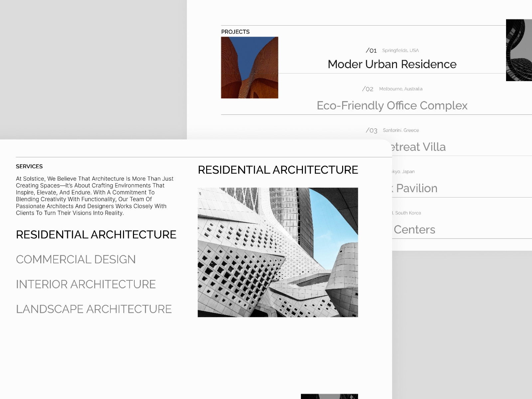532x399 pixels.
Task: Click the dark spiral building thumbnail
Action: coord(519,50)
